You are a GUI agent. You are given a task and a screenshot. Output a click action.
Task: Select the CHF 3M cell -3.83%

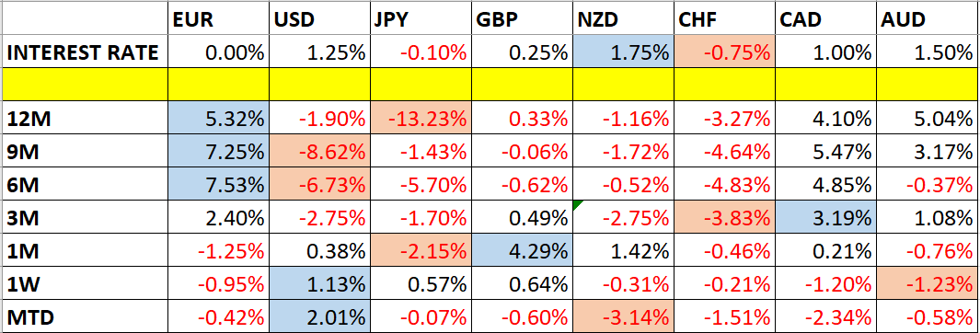click(725, 217)
